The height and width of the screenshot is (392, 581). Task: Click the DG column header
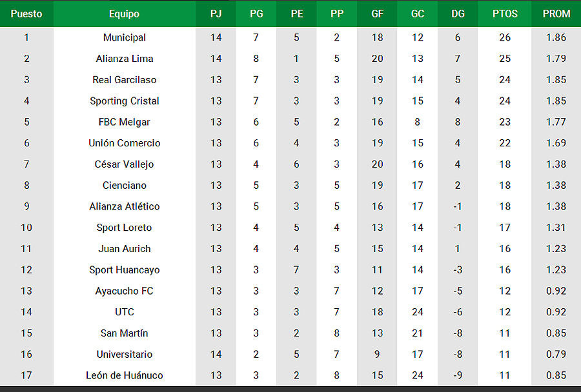458,14
